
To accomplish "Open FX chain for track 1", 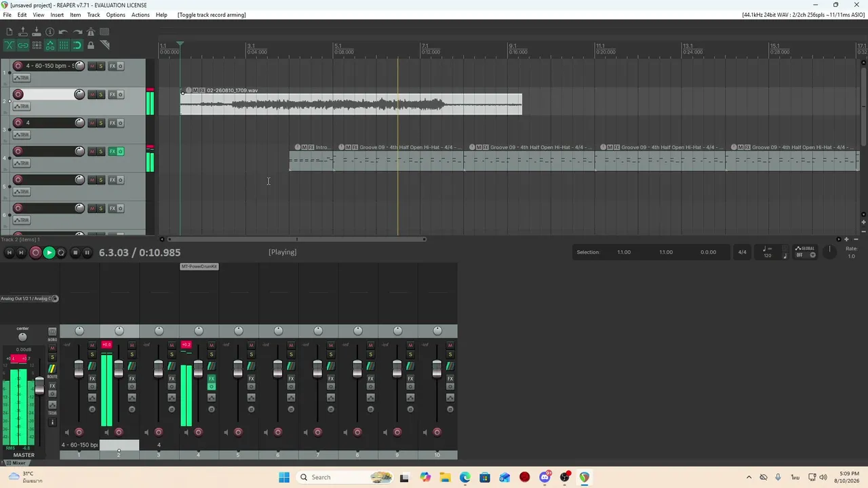I will (113, 66).
